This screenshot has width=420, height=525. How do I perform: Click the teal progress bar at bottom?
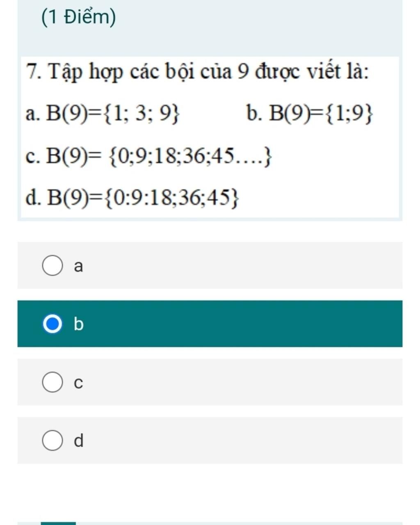[58, 523]
